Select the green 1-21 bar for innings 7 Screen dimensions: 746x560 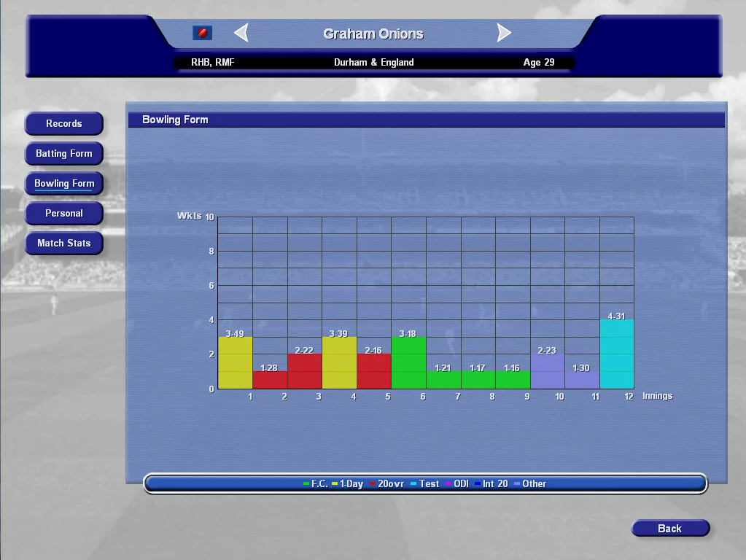[x=443, y=380]
